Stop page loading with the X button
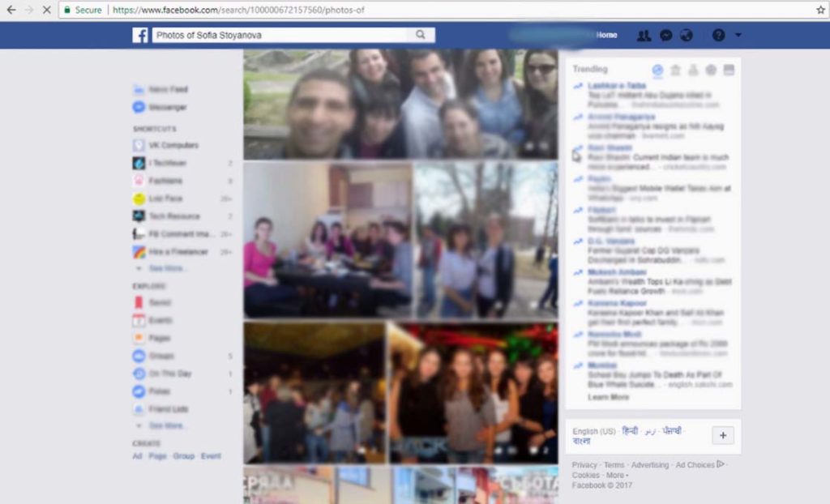This screenshot has height=504, width=830. (46, 10)
